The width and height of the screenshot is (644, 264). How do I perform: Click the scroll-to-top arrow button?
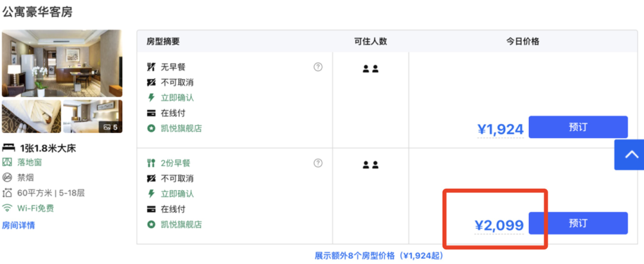(x=630, y=155)
